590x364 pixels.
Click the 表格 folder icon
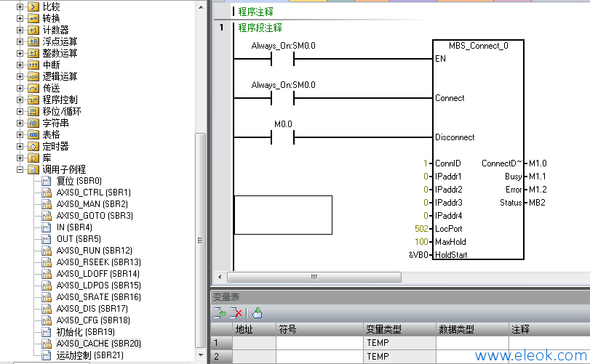(x=33, y=135)
